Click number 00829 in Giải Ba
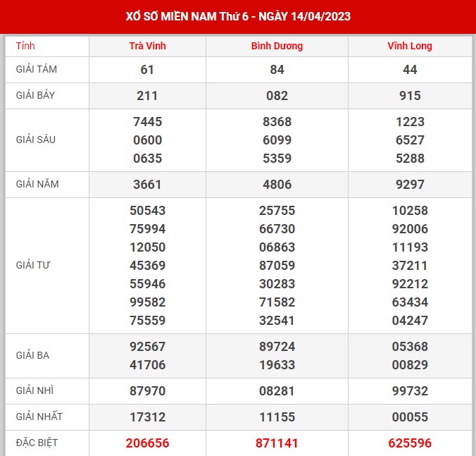 point(410,364)
